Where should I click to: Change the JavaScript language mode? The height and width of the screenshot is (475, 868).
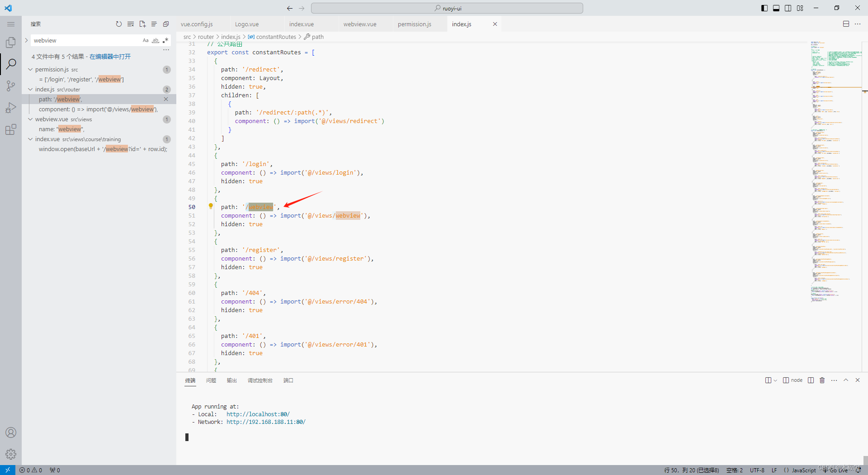pos(804,470)
